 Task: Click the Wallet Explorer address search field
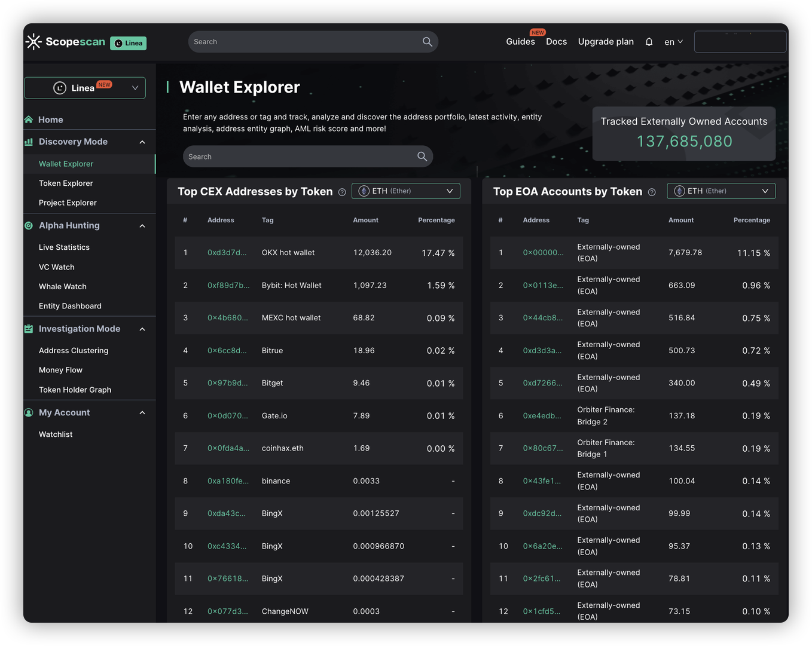[299, 157]
